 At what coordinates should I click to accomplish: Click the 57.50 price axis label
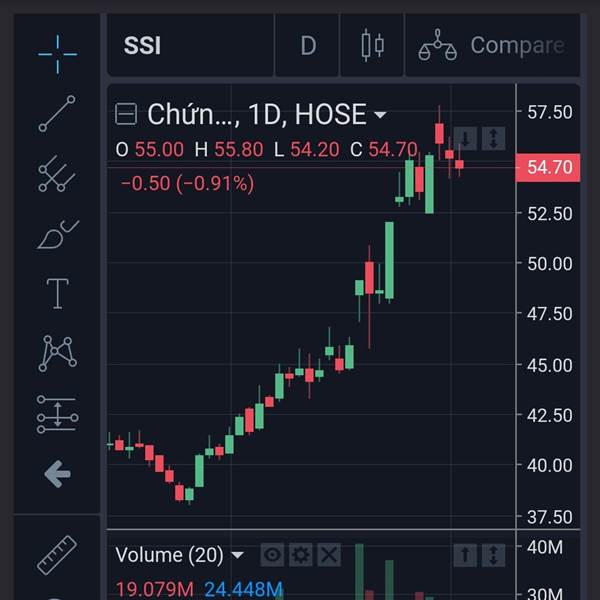(550, 112)
